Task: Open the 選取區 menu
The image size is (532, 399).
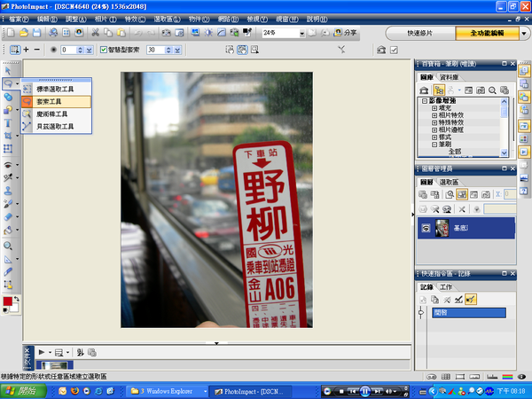Action: pyautogui.click(x=167, y=19)
